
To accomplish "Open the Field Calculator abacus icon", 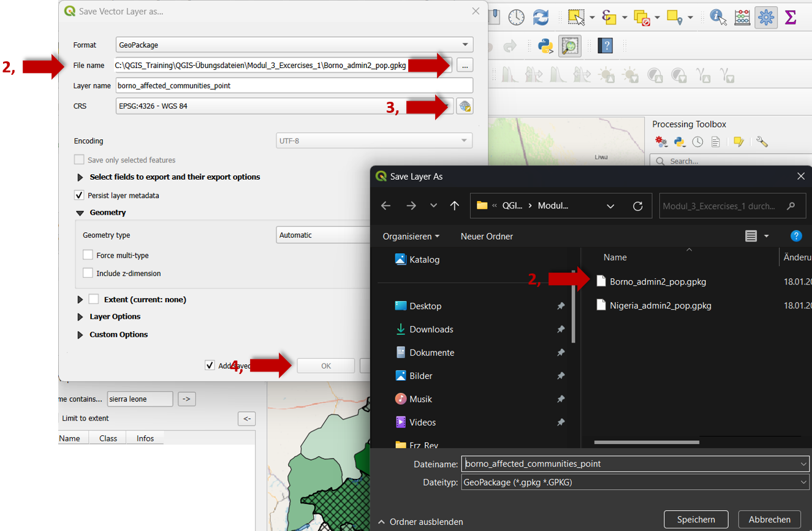I will 742,17.
